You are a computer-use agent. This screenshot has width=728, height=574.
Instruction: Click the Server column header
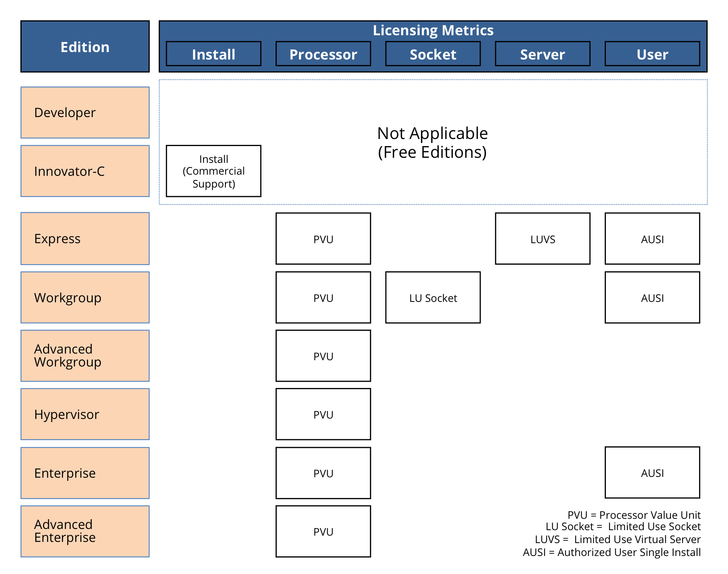click(542, 54)
